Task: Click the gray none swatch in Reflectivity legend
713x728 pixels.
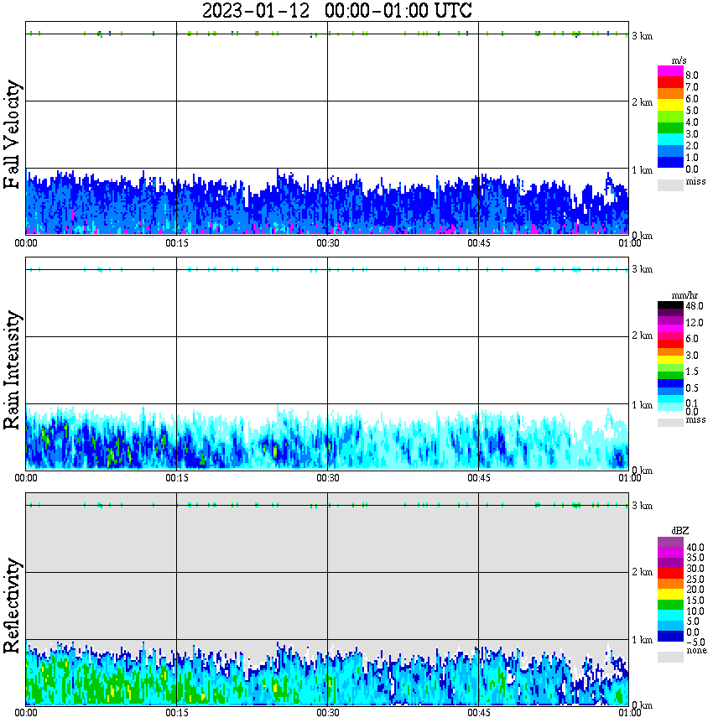Action: coord(670,657)
